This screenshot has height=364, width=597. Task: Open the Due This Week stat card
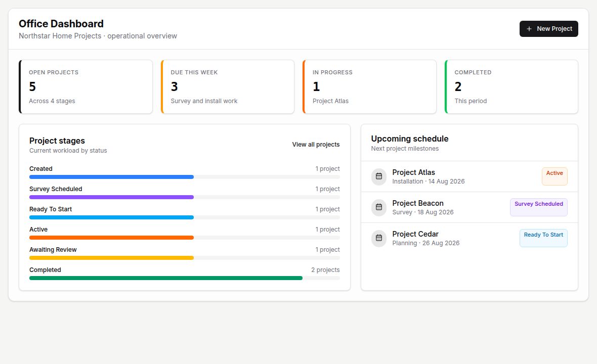coord(228,87)
